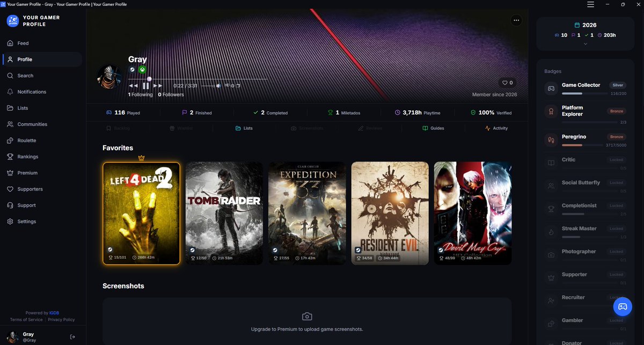This screenshot has width=644, height=345.
Task: Open player settings gear icon
Action: (232, 85)
